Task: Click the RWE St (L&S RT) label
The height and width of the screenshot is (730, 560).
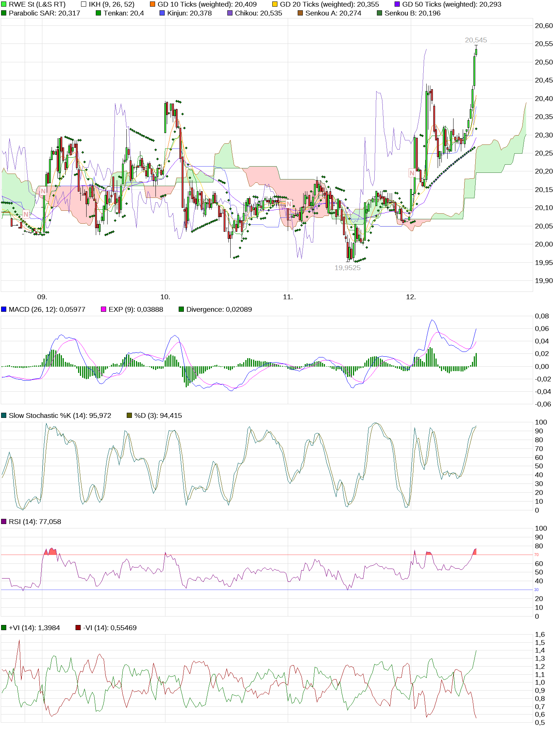Action: coord(37,4)
